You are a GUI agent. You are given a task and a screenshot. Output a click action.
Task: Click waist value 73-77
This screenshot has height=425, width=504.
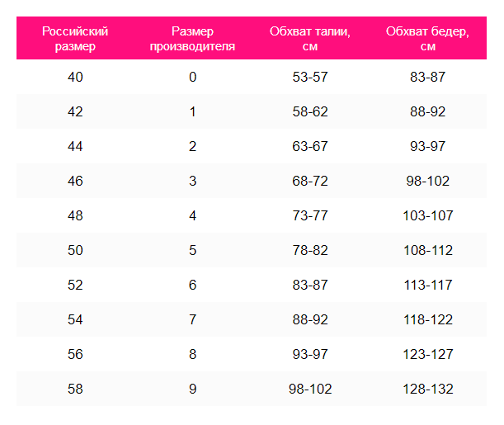pos(310,215)
